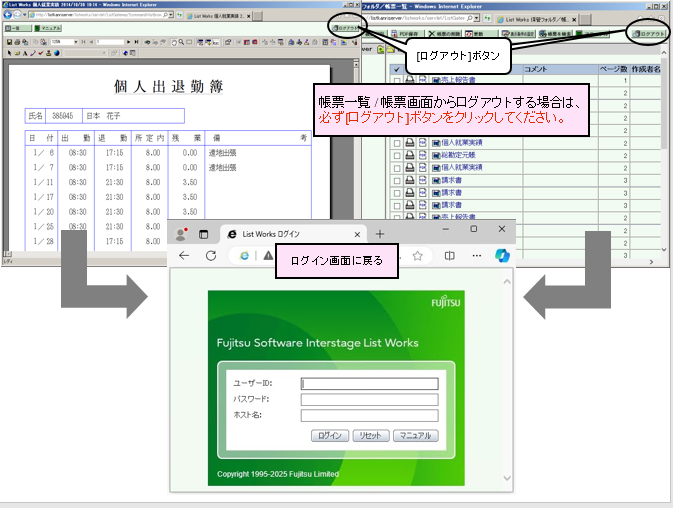This screenshot has height=508, width=673.
Task: Select the arrow pointer tool in the annotation toolbar
Action: pyautogui.click(x=9, y=53)
